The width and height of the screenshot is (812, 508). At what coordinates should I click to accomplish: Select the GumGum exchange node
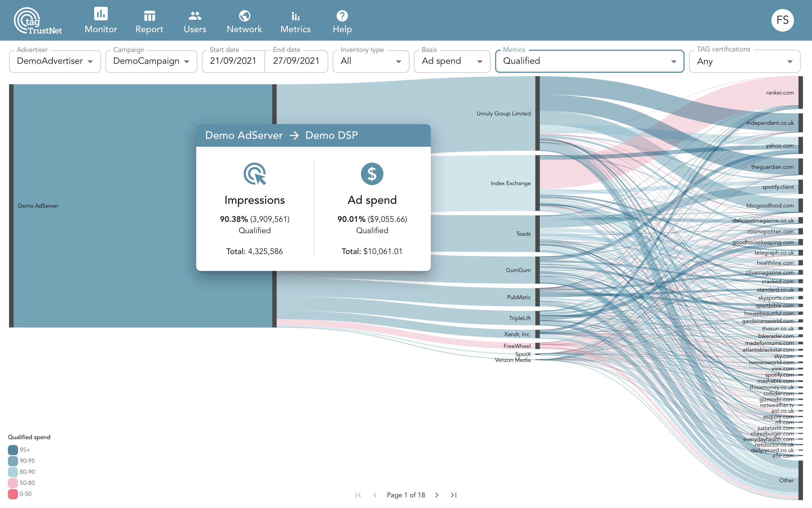[537, 270]
